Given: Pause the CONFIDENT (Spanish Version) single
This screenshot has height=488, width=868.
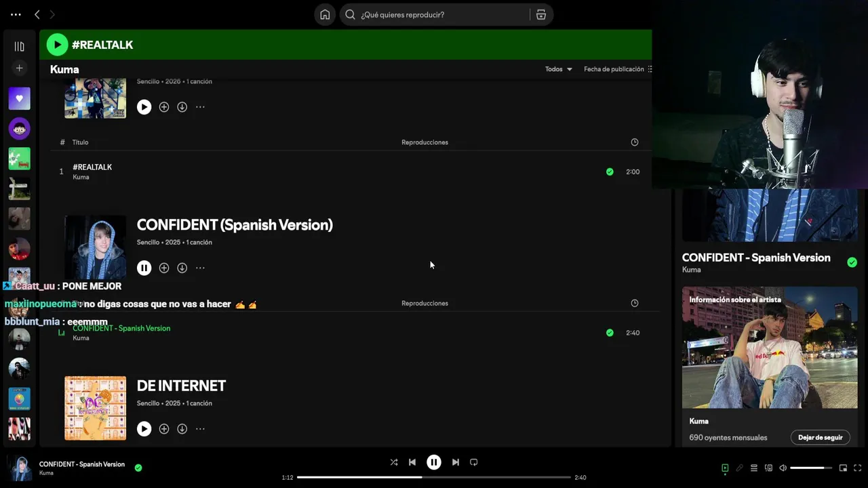Looking at the screenshot, I should (x=144, y=268).
